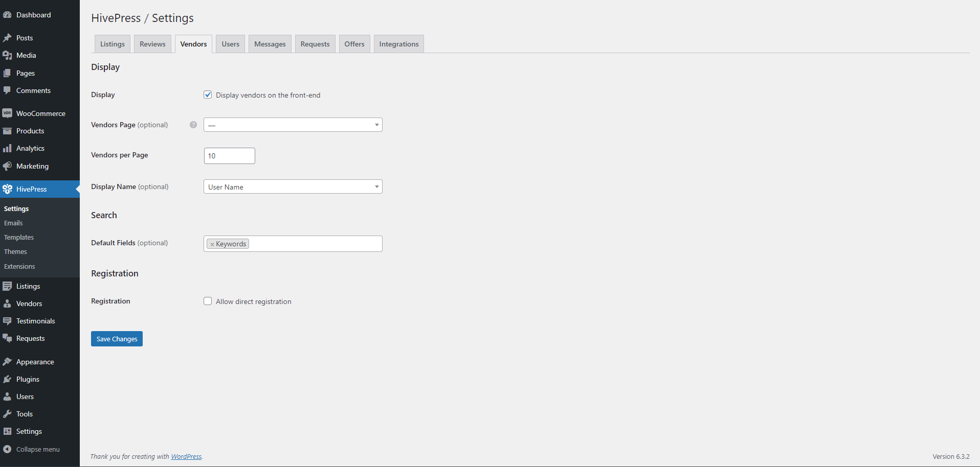The width and height of the screenshot is (980, 467).
Task: Click the Tools wrench icon
Action: pos(7,414)
